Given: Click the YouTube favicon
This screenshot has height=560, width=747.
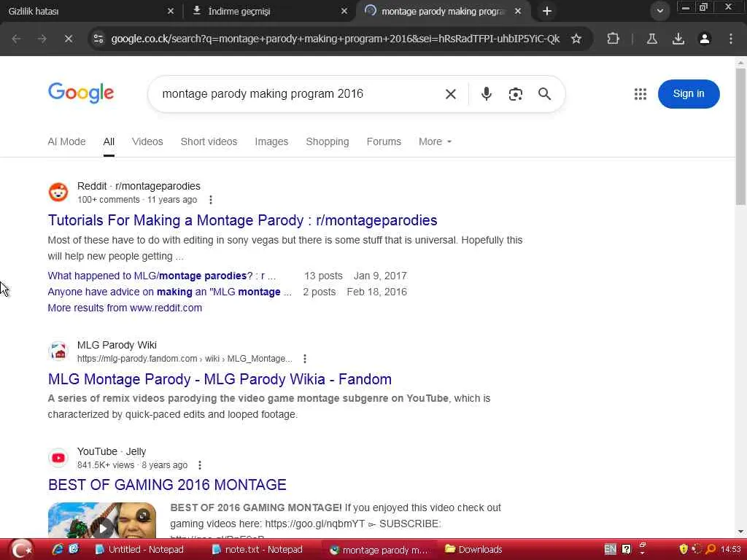Looking at the screenshot, I should pos(58,458).
